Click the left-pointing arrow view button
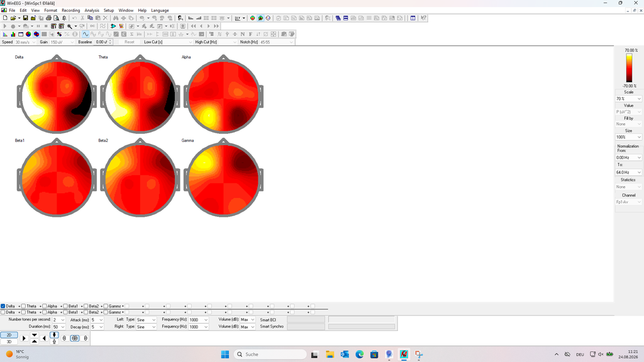 [45, 338]
